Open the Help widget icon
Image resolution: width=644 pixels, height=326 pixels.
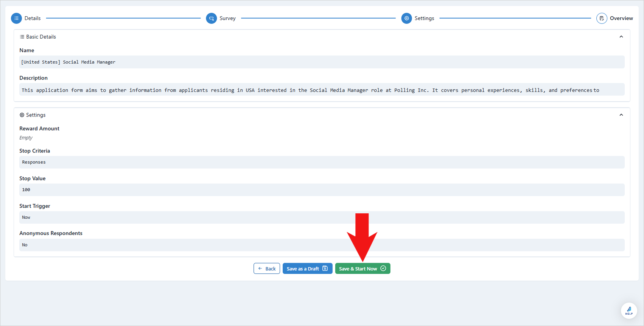pos(629,310)
